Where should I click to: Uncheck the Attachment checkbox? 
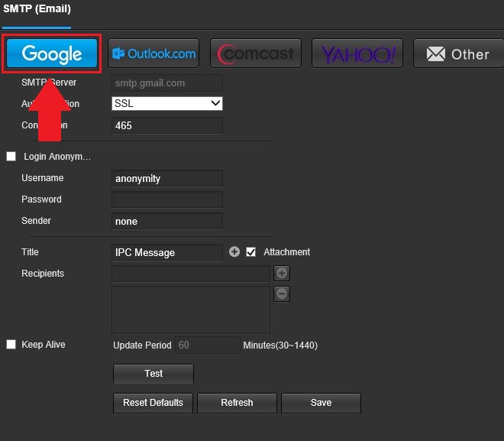pos(250,252)
